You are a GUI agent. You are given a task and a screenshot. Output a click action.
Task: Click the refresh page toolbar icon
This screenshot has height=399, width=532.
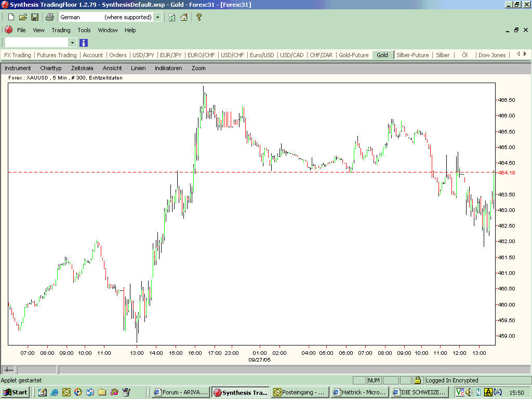(x=172, y=17)
